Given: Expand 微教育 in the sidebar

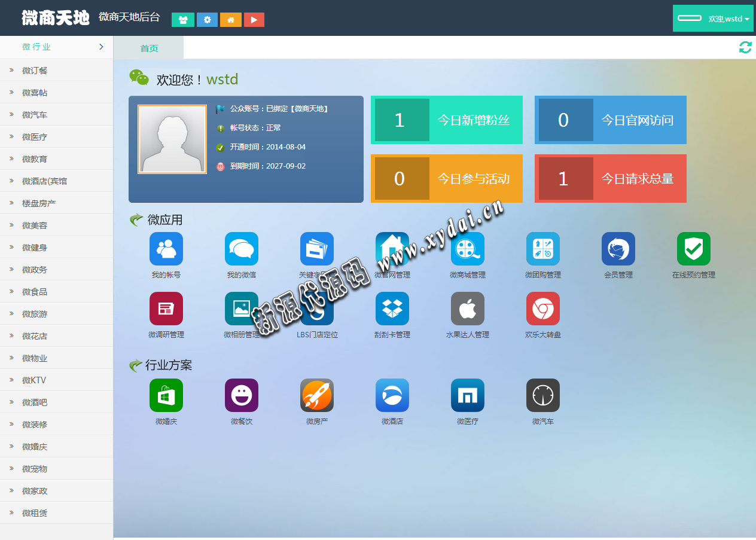Looking at the screenshot, I should (56, 158).
